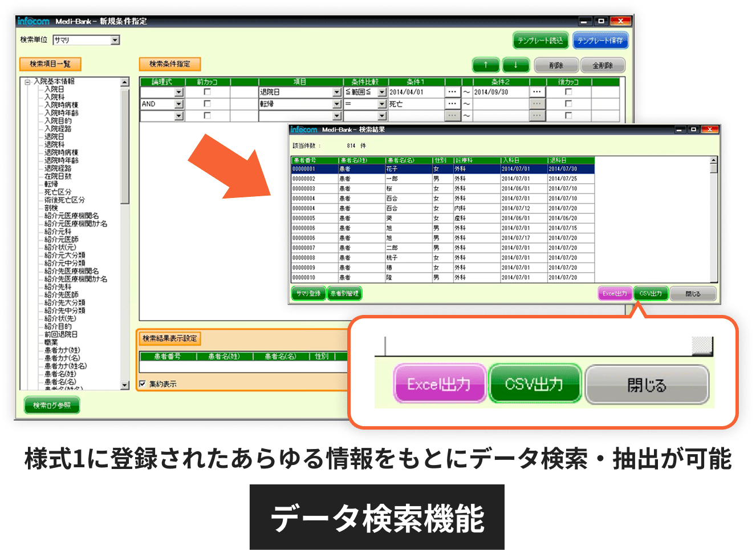Check the 前カッコ checkbox on the first condition row

point(206,92)
